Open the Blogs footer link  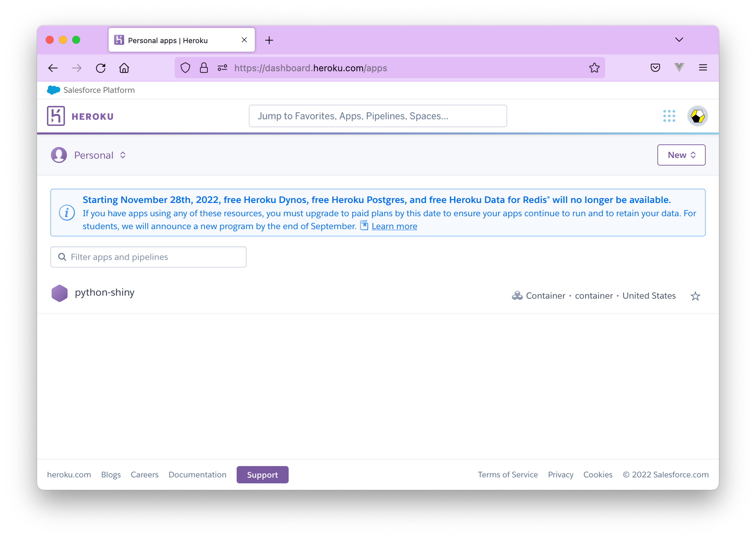click(111, 475)
